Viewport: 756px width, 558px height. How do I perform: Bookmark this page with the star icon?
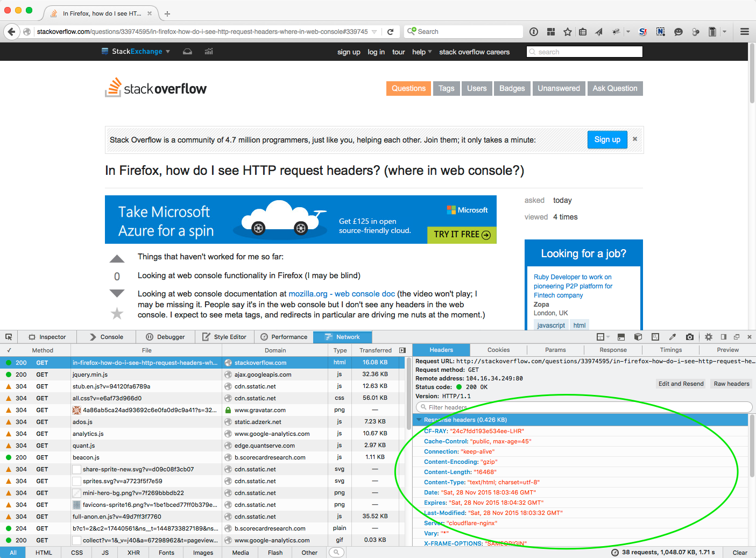coord(567,32)
